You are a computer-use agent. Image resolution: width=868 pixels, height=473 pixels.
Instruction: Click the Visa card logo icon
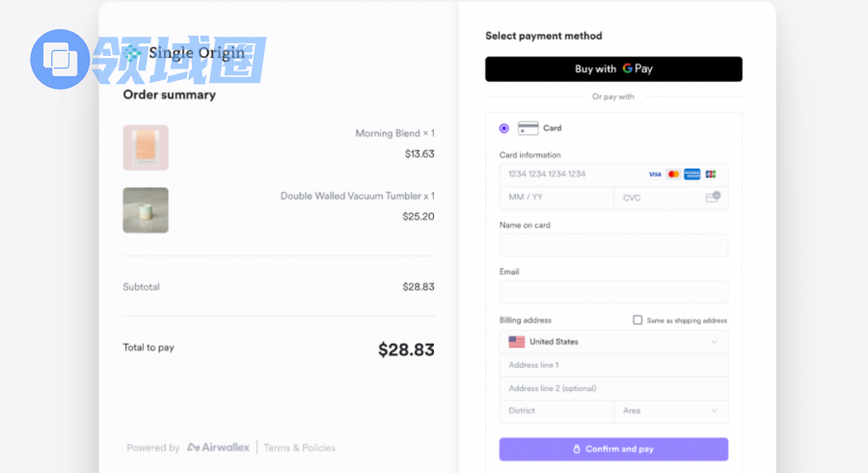pyautogui.click(x=655, y=175)
